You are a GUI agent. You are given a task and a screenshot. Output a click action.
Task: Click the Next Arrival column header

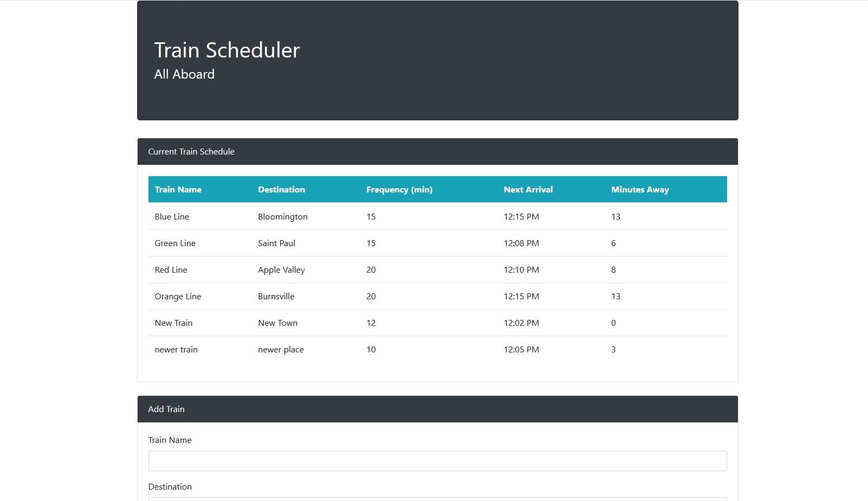coord(528,190)
